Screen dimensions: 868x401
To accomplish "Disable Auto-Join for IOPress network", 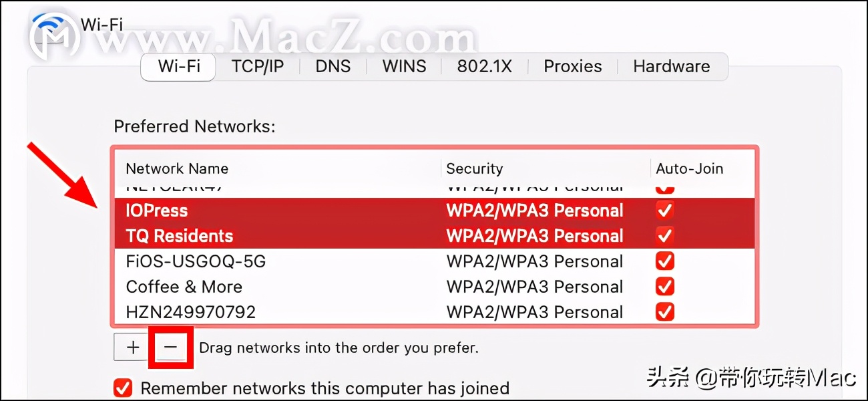I will (664, 210).
